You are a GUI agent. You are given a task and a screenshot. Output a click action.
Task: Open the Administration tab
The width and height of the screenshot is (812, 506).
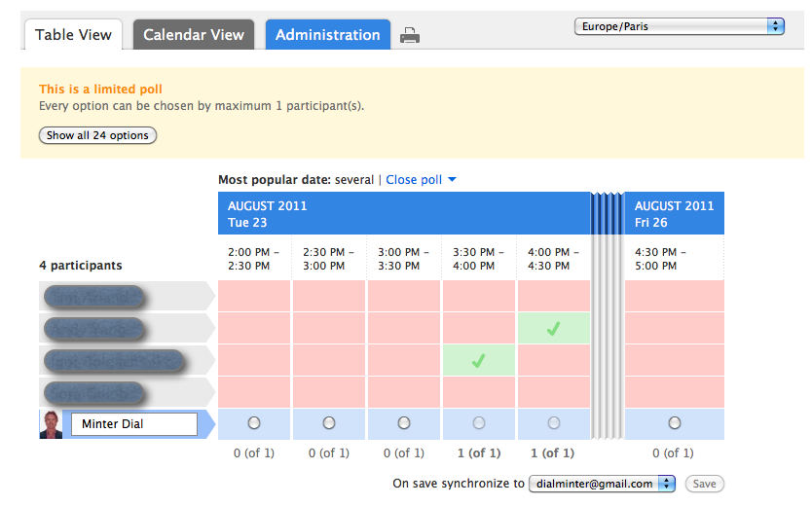point(328,35)
